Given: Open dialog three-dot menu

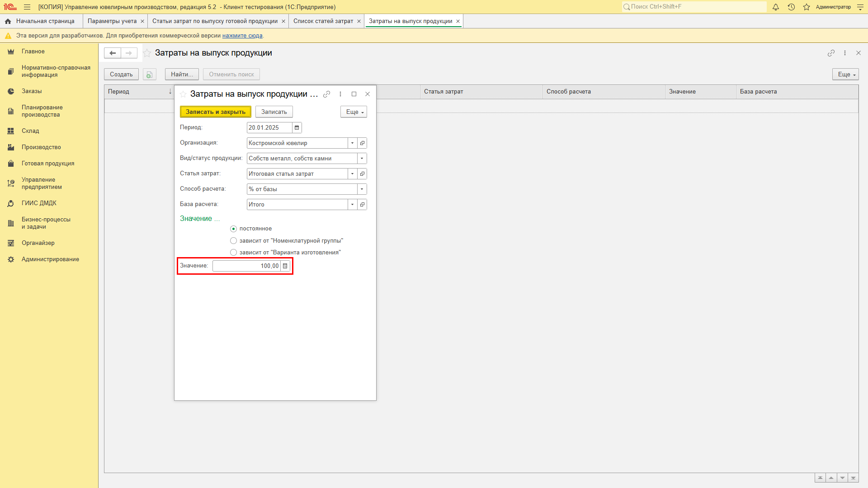Looking at the screenshot, I should tap(340, 94).
